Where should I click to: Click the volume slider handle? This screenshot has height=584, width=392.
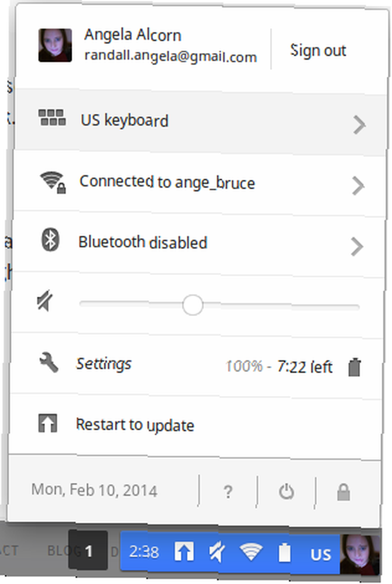point(192,305)
